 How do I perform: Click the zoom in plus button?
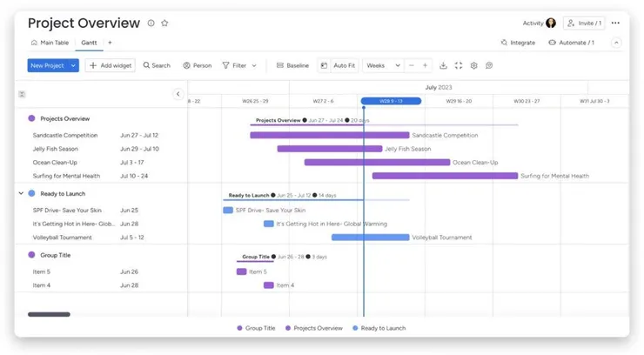(425, 65)
